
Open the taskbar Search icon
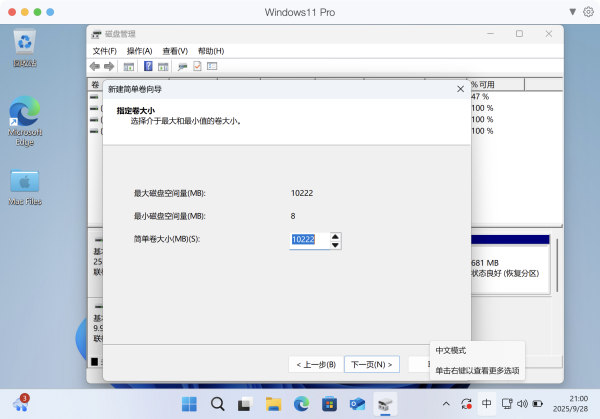[217, 404]
